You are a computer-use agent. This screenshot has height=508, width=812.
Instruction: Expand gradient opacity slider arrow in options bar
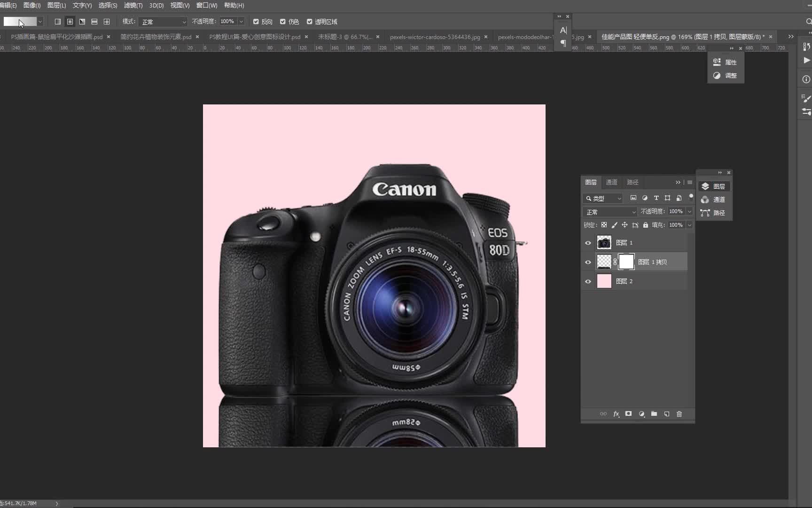(x=241, y=22)
